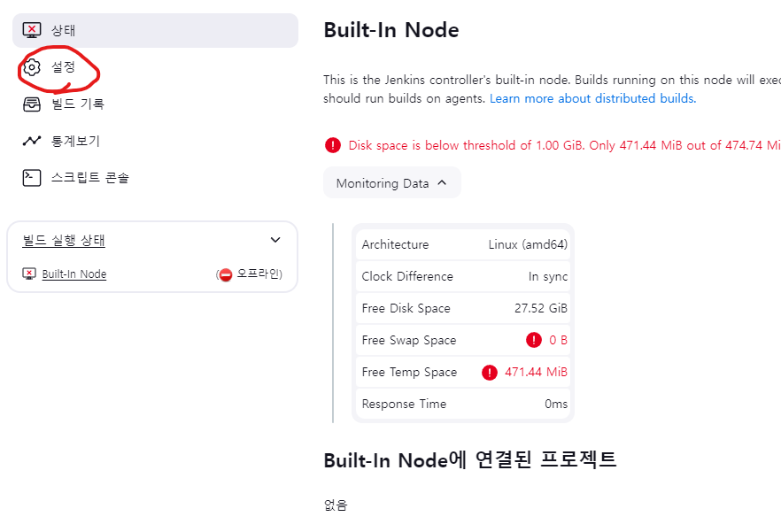Click the 'Free Swap Space' row label
The image size is (781, 532).
point(409,340)
